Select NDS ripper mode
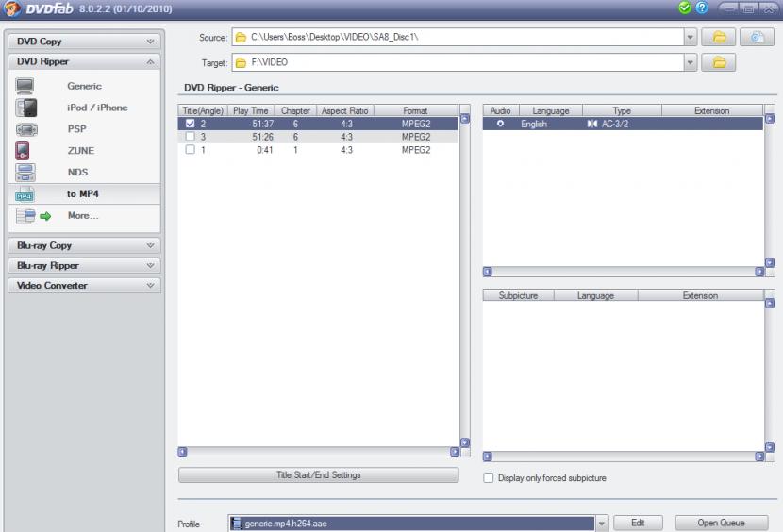 pos(78,172)
